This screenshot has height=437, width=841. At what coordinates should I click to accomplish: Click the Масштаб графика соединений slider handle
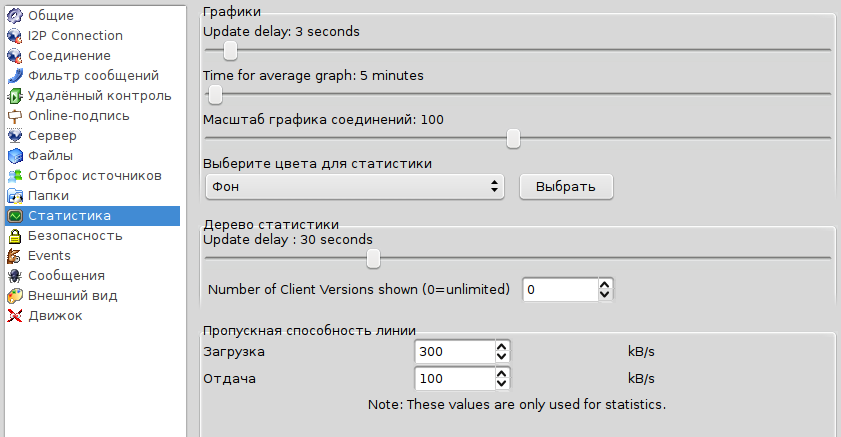[x=513, y=139]
